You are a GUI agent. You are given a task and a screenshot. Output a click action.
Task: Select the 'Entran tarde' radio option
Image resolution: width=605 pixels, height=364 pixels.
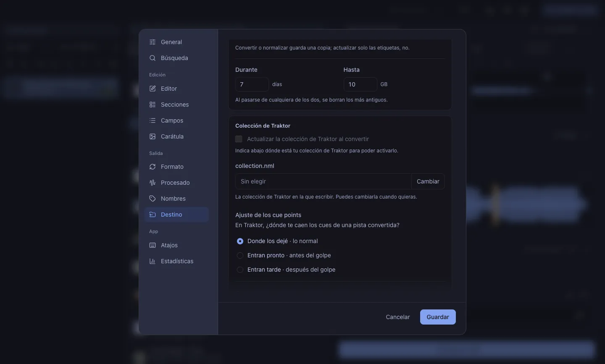(x=240, y=270)
